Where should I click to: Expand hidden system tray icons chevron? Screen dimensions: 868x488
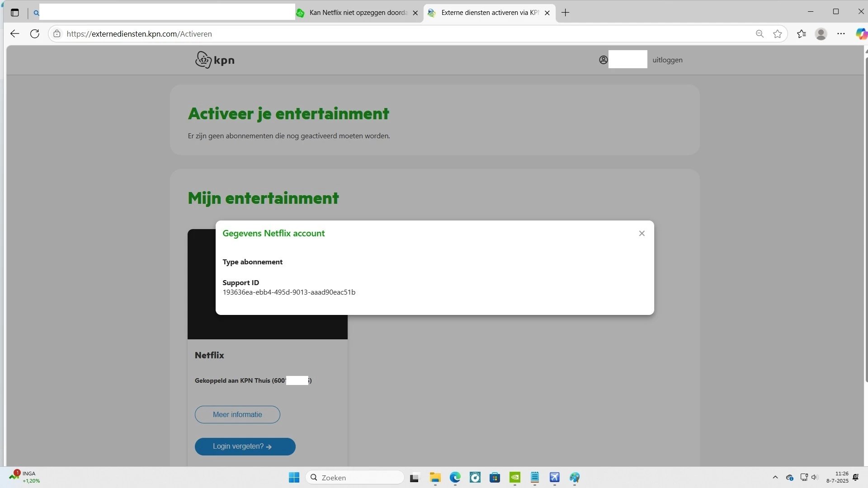[x=775, y=477]
